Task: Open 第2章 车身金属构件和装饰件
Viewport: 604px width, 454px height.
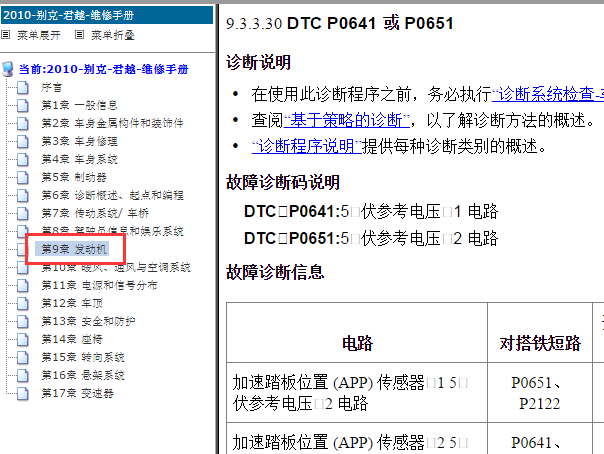Action: pyautogui.click(x=112, y=123)
